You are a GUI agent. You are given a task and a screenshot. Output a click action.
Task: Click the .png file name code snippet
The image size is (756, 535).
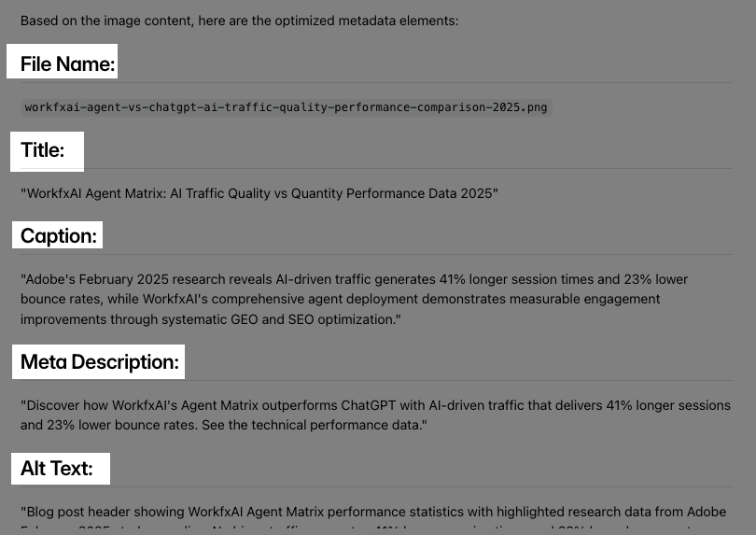[286, 107]
